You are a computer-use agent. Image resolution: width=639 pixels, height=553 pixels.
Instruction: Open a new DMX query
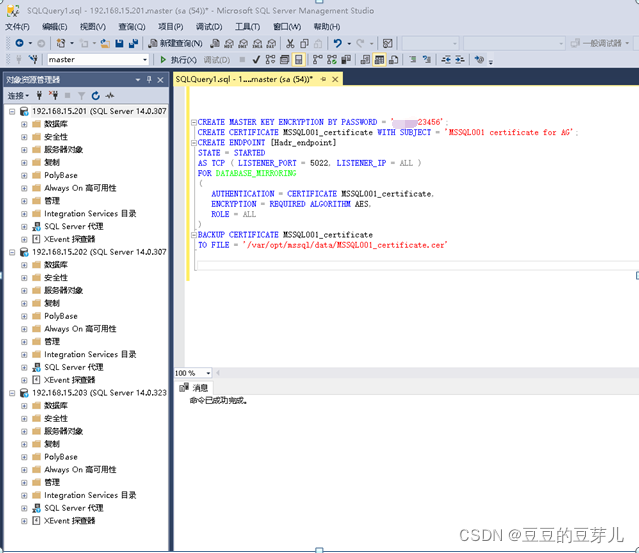click(243, 43)
